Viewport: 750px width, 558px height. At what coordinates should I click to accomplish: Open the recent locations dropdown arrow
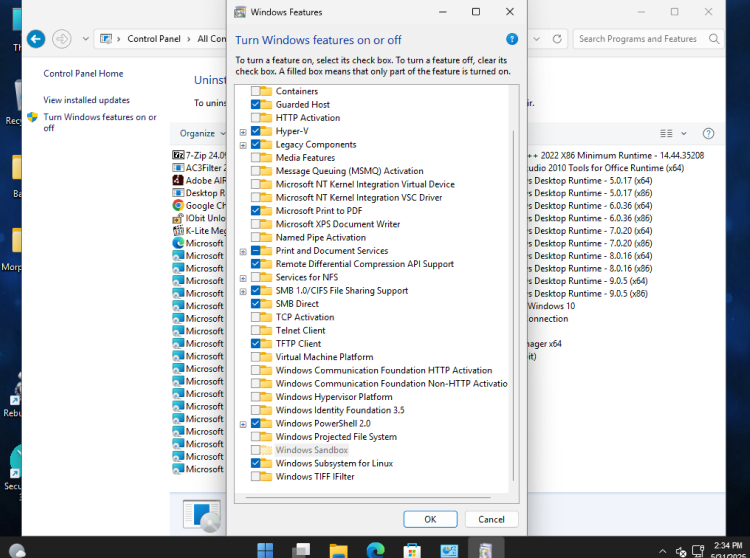(86, 39)
